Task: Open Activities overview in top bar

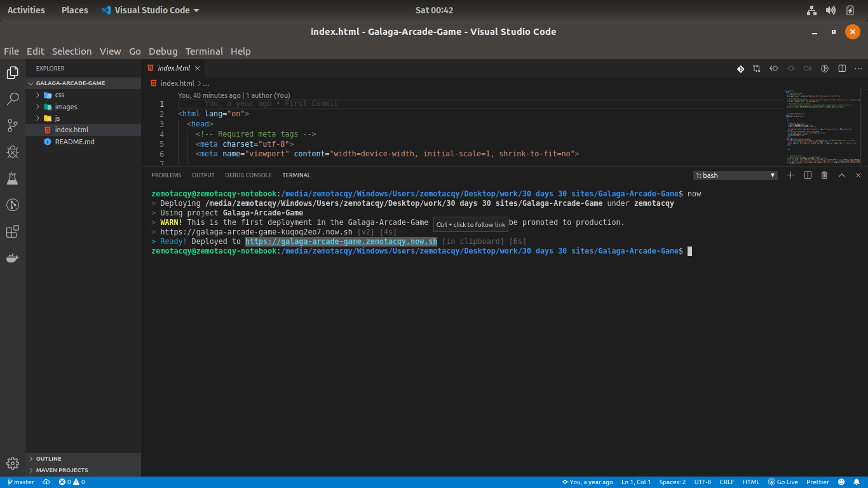Action: [26, 10]
